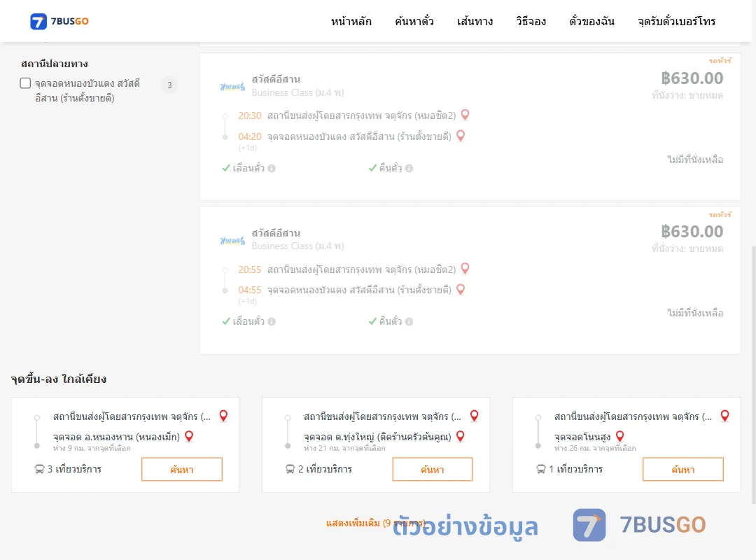Open ค้นหาตั๋ว menu item

pos(414,22)
